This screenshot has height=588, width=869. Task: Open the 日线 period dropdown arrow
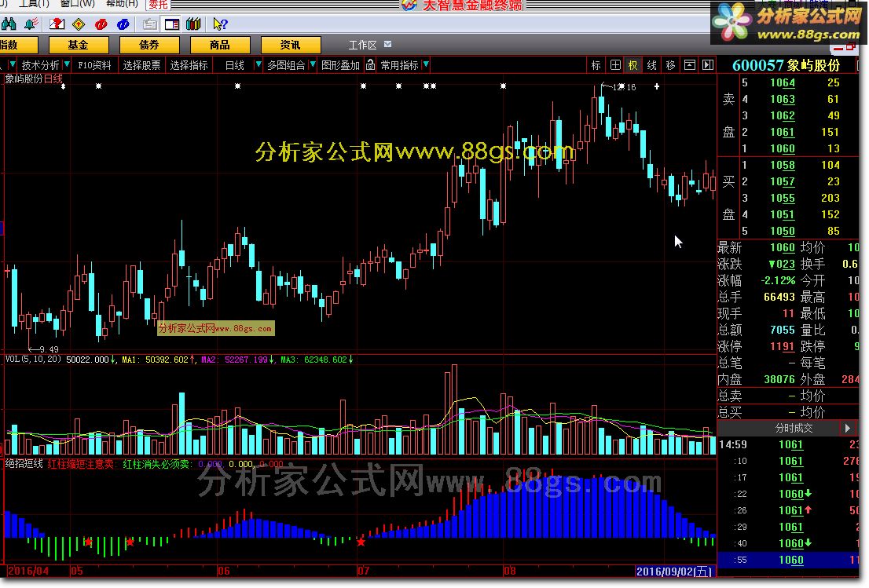pos(258,65)
